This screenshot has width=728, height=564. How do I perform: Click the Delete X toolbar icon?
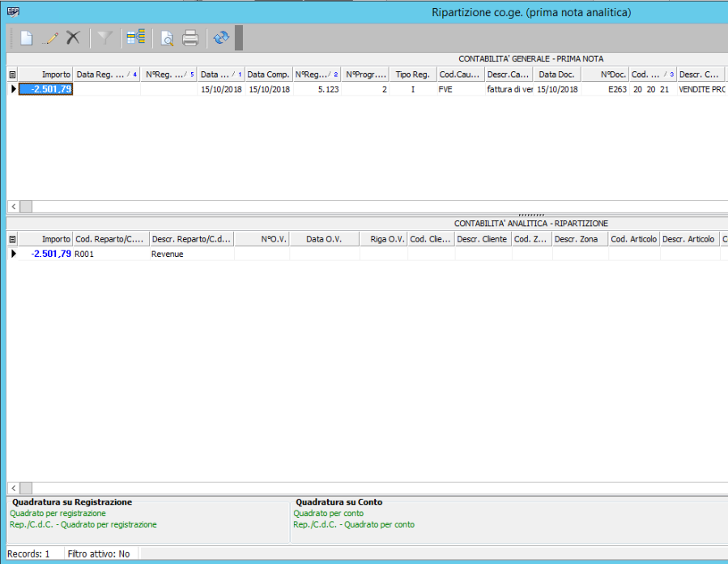pyautogui.click(x=74, y=38)
